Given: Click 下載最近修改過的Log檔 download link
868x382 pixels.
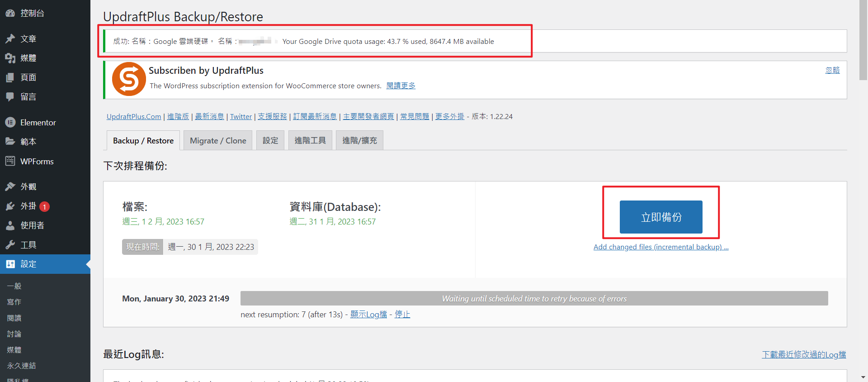Looking at the screenshot, I should click(804, 354).
